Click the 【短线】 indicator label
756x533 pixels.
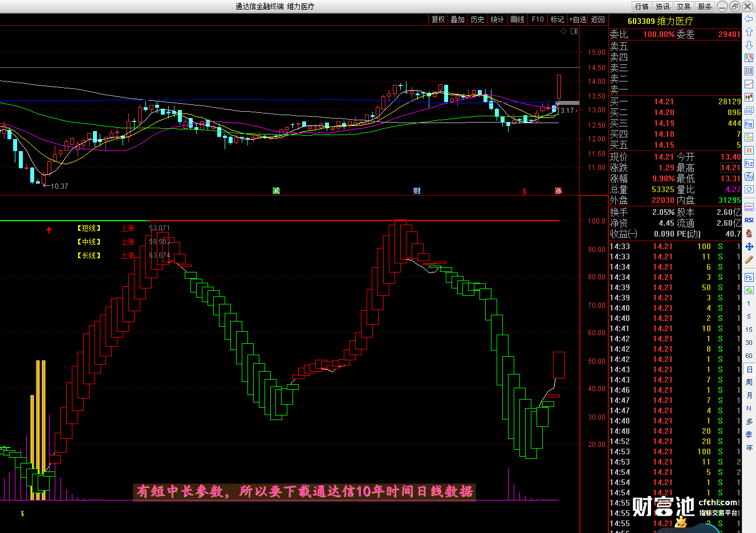click(89, 228)
